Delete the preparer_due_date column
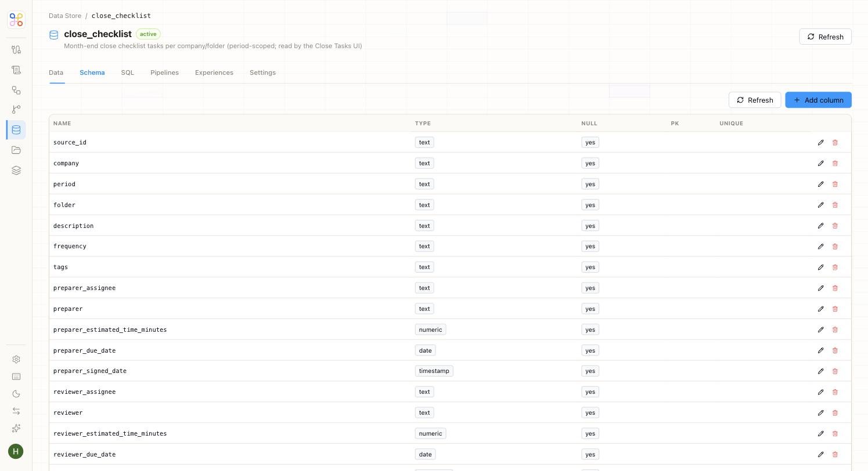The height and width of the screenshot is (471, 868). (835, 351)
